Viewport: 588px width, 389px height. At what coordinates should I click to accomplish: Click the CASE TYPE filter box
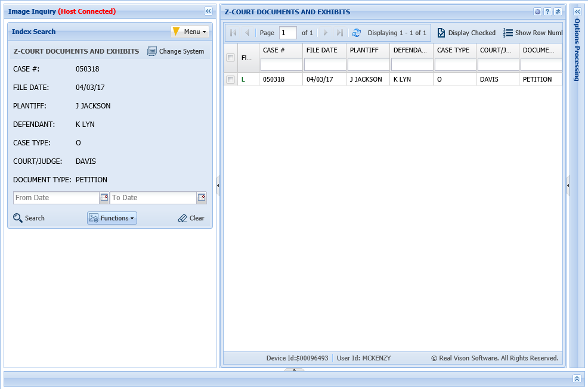tap(455, 65)
